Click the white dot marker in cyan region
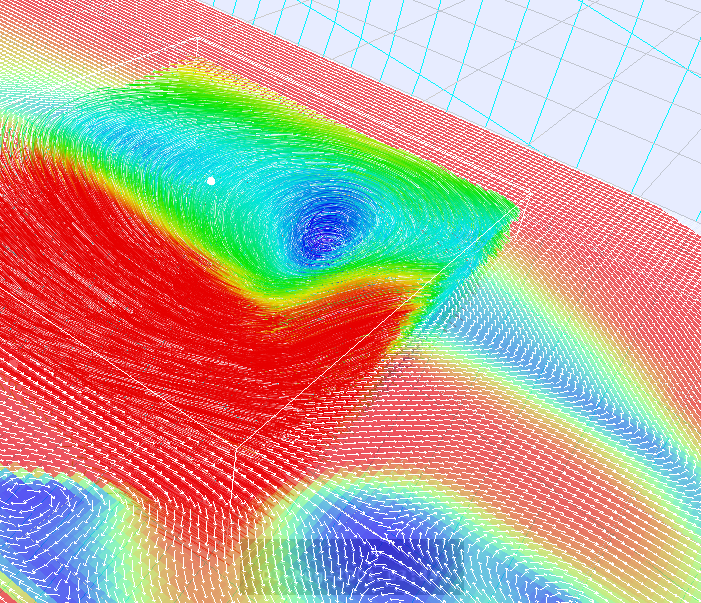 (x=211, y=181)
